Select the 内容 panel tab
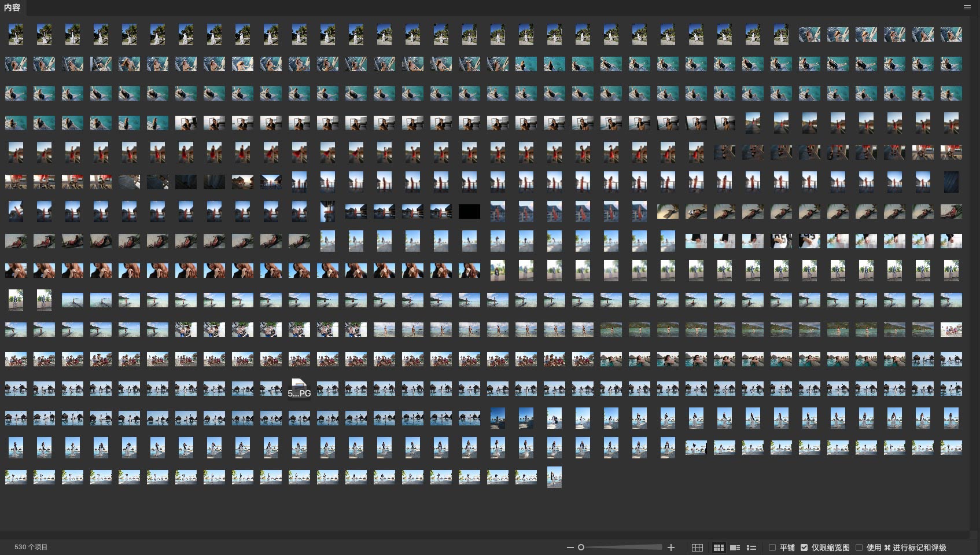The image size is (980, 555). point(12,8)
